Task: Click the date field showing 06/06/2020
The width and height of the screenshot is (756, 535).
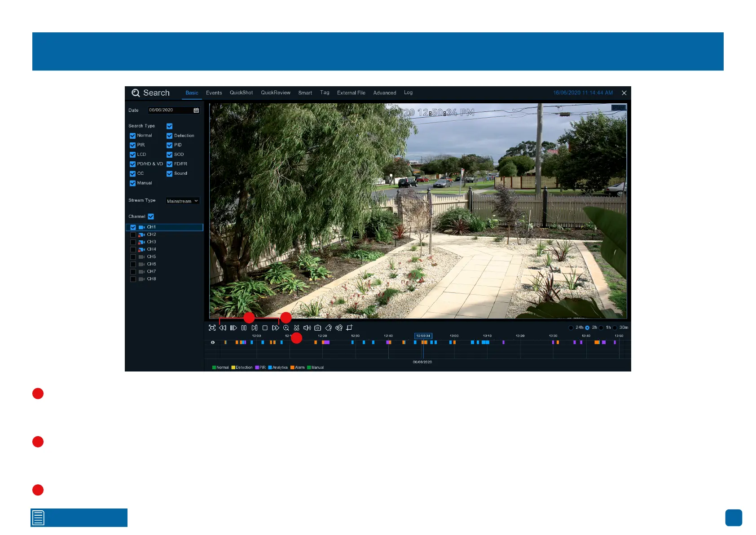Action: pos(170,110)
